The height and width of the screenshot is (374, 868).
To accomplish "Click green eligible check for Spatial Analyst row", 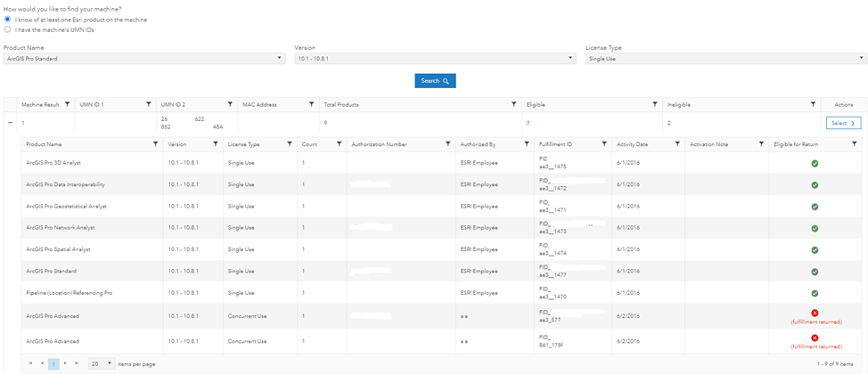I will (x=815, y=250).
